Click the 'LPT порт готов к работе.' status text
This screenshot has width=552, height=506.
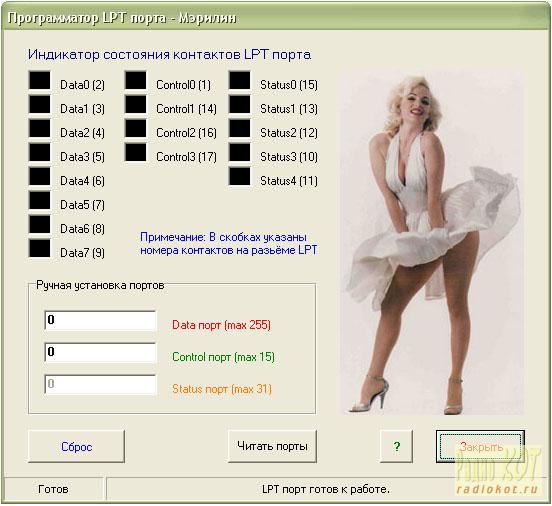coord(326,489)
